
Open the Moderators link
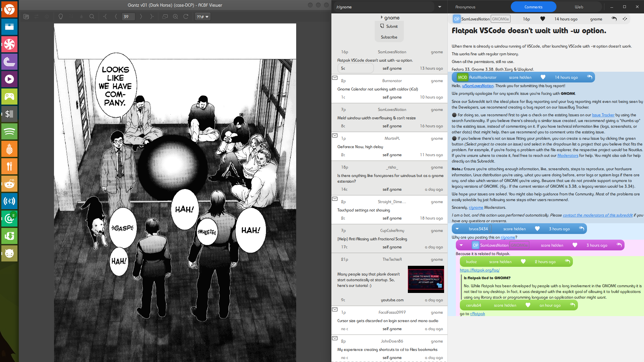[x=568, y=156]
